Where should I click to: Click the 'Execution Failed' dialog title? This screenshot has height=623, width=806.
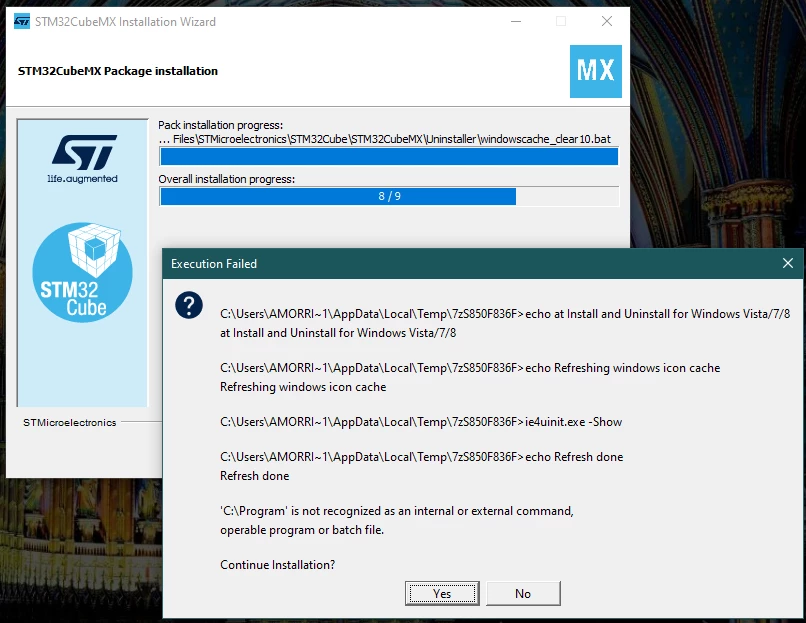click(214, 264)
